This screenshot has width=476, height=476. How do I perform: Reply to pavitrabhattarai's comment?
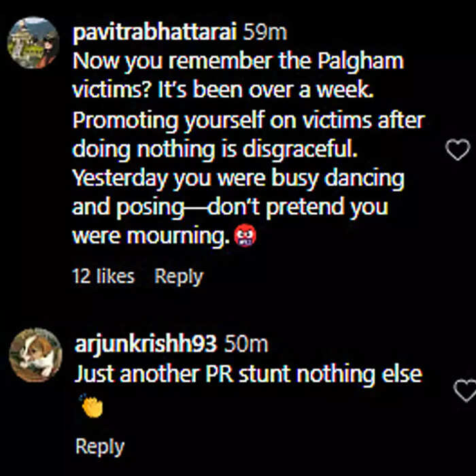pos(178,277)
